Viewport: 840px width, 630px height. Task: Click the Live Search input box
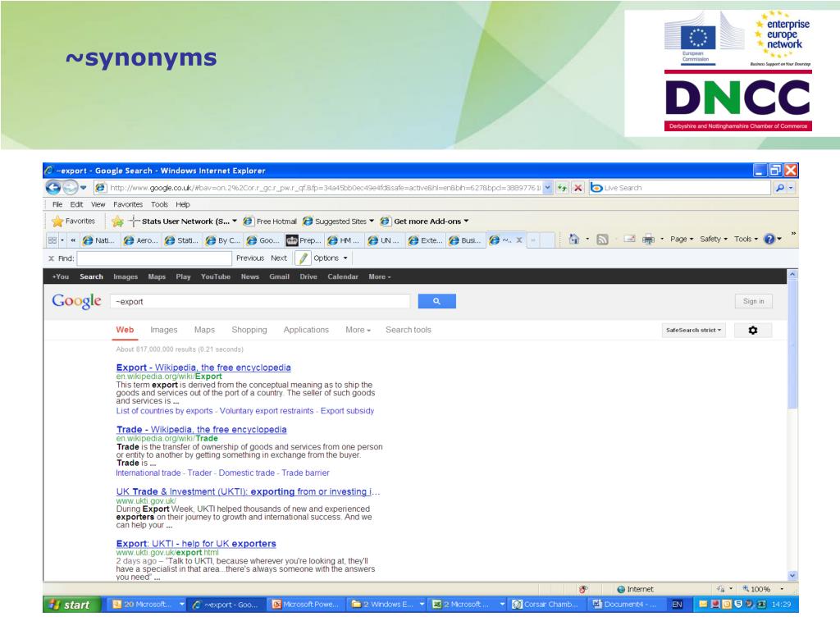[x=680, y=188]
